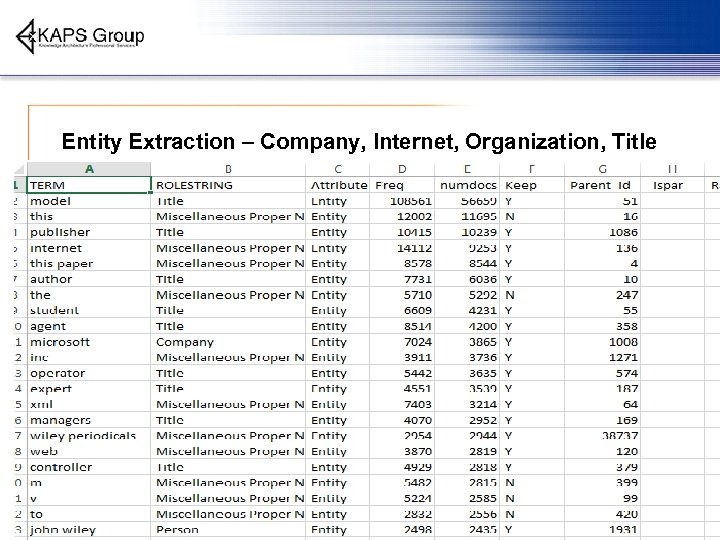Select the 'controller' term cell

coord(89,467)
